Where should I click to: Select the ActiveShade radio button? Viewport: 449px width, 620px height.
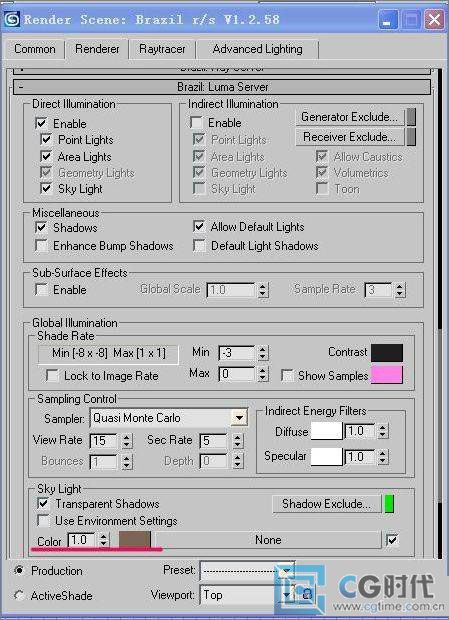tap(19, 595)
